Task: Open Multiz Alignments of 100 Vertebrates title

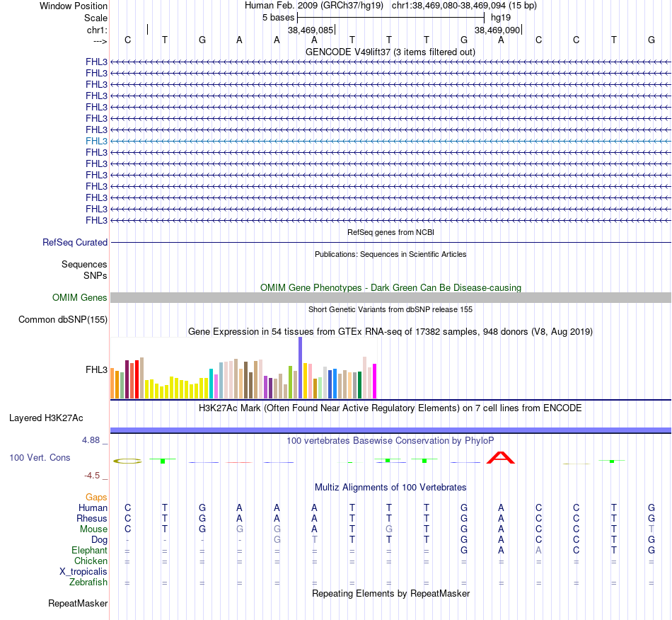Action: pyautogui.click(x=390, y=487)
